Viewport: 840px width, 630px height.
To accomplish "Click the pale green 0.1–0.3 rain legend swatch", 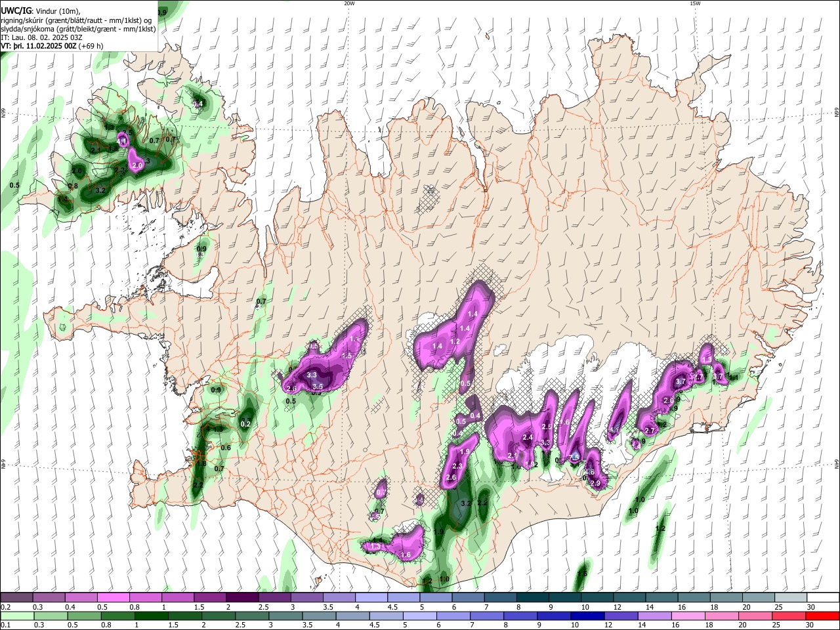I will [x=16, y=616].
